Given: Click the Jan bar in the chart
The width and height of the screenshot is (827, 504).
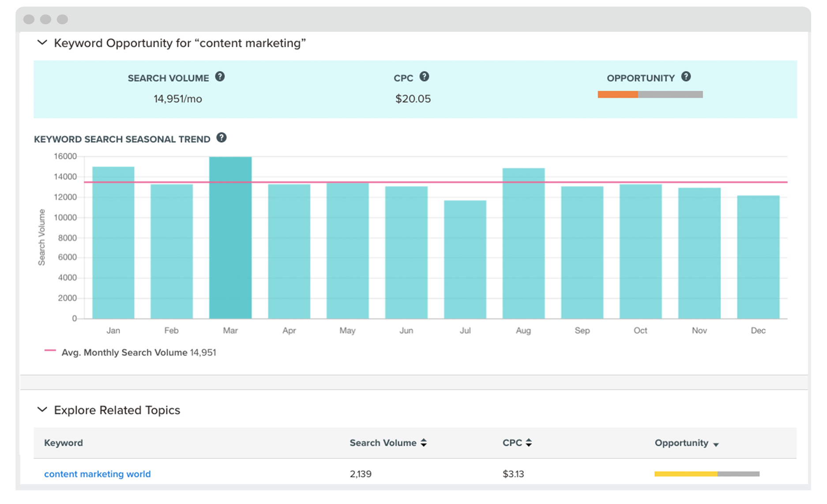Looking at the screenshot, I should click(113, 243).
